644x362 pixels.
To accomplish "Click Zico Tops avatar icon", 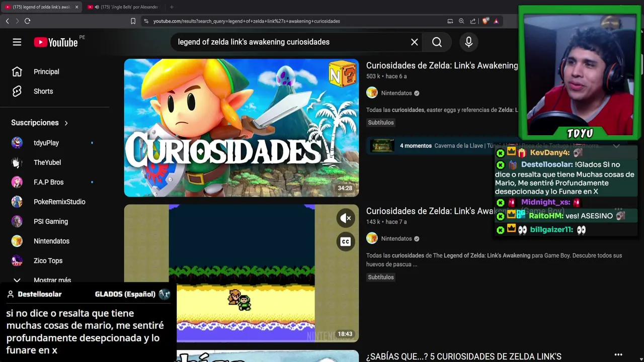I will 17,261.
